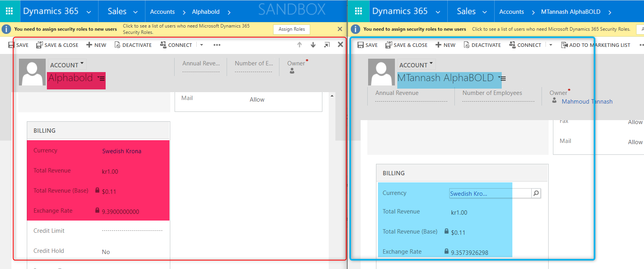Image resolution: width=644 pixels, height=269 pixels.
Task: Click Annual Revenue field in left header
Action: [201, 67]
